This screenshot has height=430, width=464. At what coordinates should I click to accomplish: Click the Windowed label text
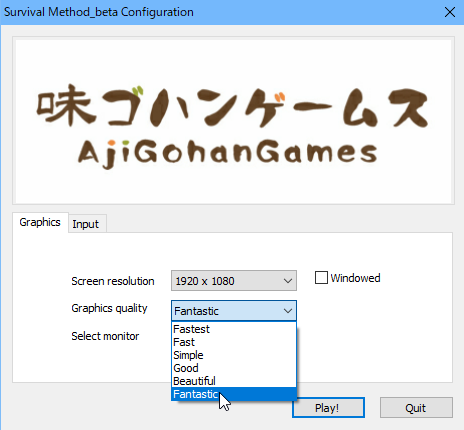[x=355, y=278]
